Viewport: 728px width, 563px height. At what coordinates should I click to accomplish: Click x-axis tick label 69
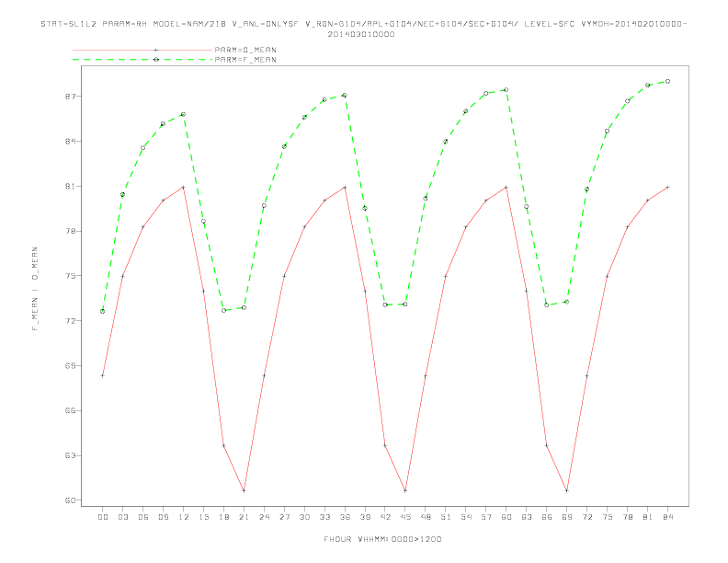tap(567, 517)
